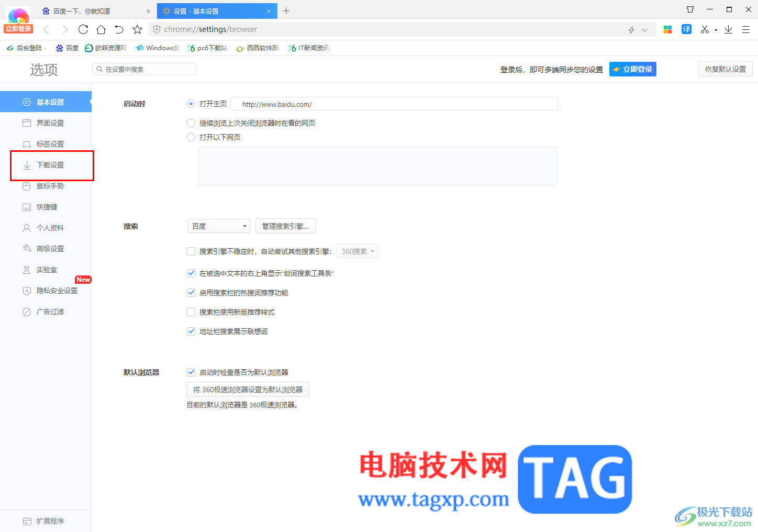Expand the address bar dropdown chevron
Image resolution: width=758 pixels, height=532 pixels.
644,30
